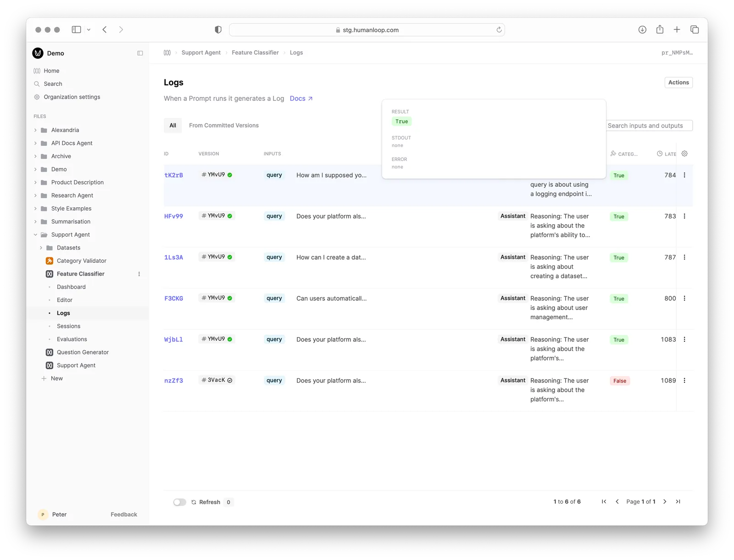
Task: Click the Actions button
Action: click(678, 83)
